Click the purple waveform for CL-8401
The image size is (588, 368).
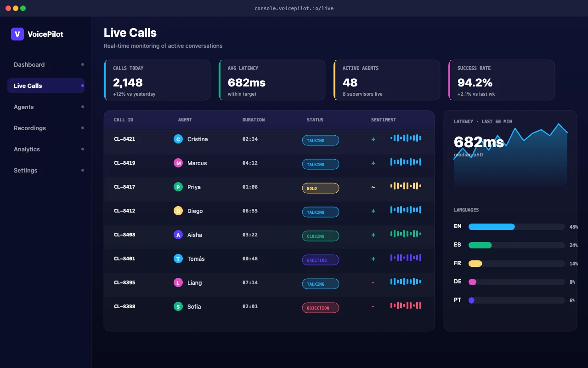pyautogui.click(x=406, y=258)
